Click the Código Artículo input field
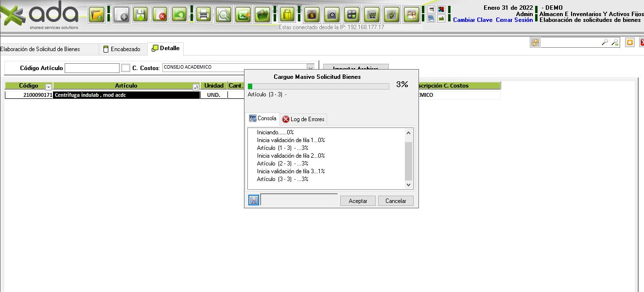Image resolution: width=644 pixels, height=292 pixels. tap(92, 68)
